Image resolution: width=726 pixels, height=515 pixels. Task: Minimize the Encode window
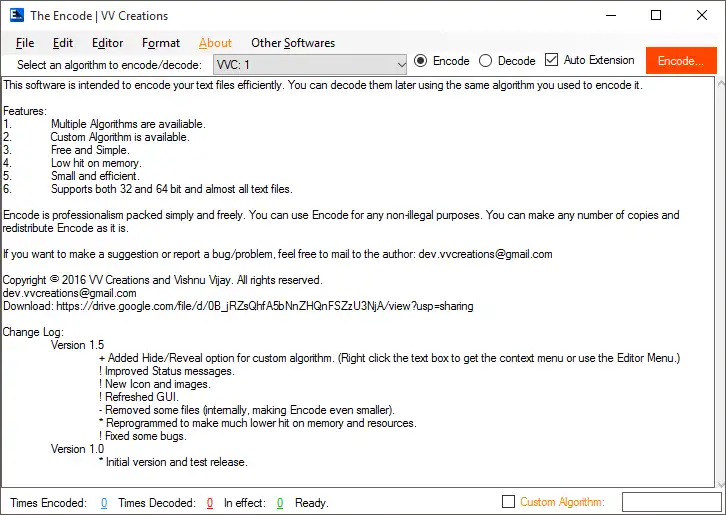tap(611, 15)
